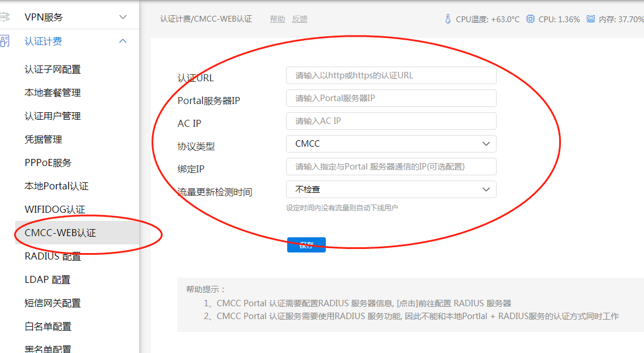
Task: Click the 反馈 feedback link
Action: (299, 19)
